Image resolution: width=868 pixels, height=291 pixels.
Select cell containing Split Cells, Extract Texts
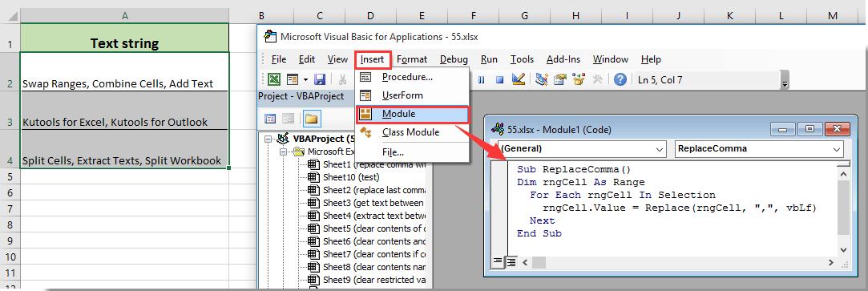[124, 149]
